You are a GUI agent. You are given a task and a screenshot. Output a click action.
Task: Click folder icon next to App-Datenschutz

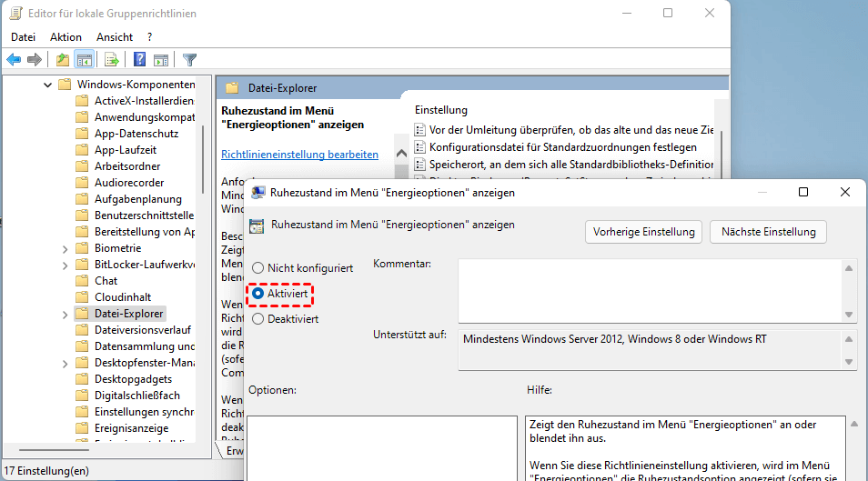pyautogui.click(x=82, y=134)
